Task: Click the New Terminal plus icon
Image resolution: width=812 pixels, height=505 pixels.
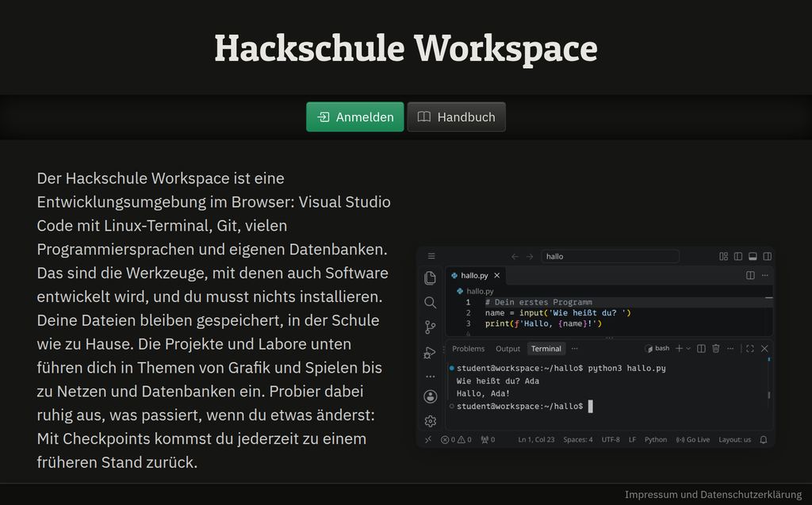Action: pos(679,349)
